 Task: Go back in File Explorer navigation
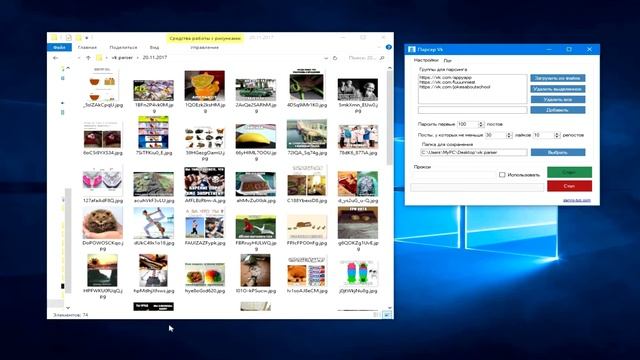point(56,58)
